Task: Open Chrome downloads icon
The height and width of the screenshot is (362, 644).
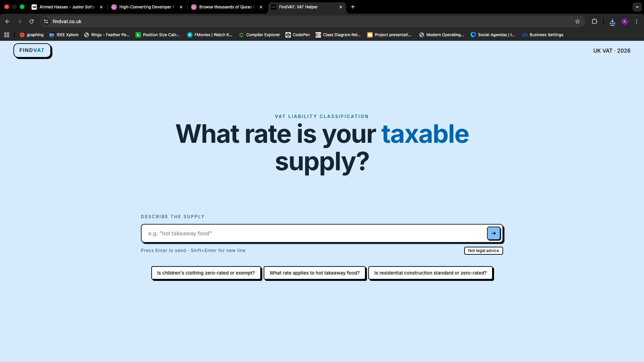Action: click(x=612, y=22)
